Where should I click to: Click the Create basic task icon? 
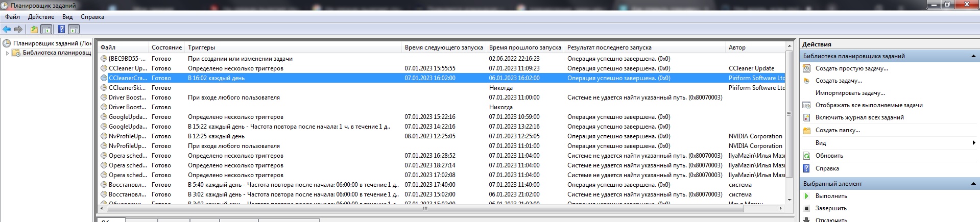click(807, 68)
